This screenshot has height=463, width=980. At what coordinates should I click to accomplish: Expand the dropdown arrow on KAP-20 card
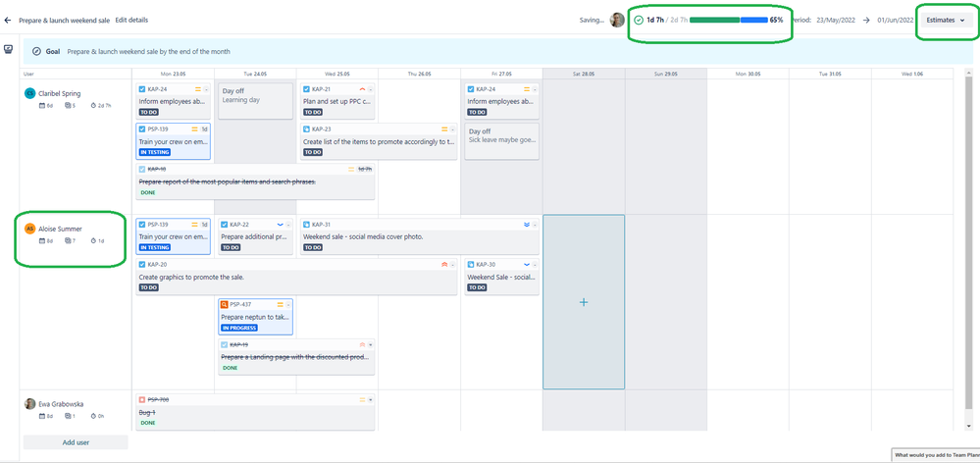coord(453,264)
